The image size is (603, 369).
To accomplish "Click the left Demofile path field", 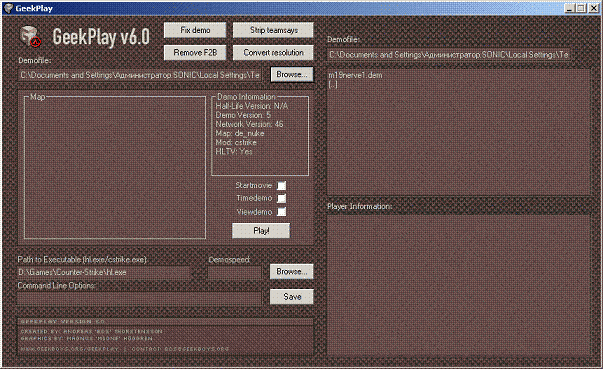I will tap(140, 75).
